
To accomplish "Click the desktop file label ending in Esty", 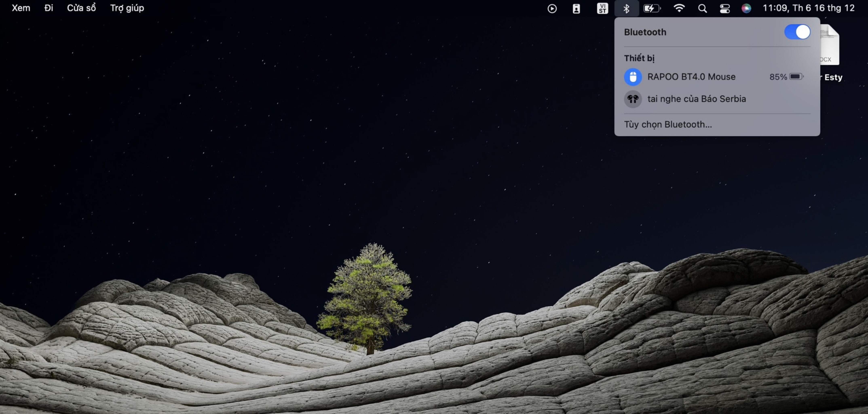I will [831, 77].
